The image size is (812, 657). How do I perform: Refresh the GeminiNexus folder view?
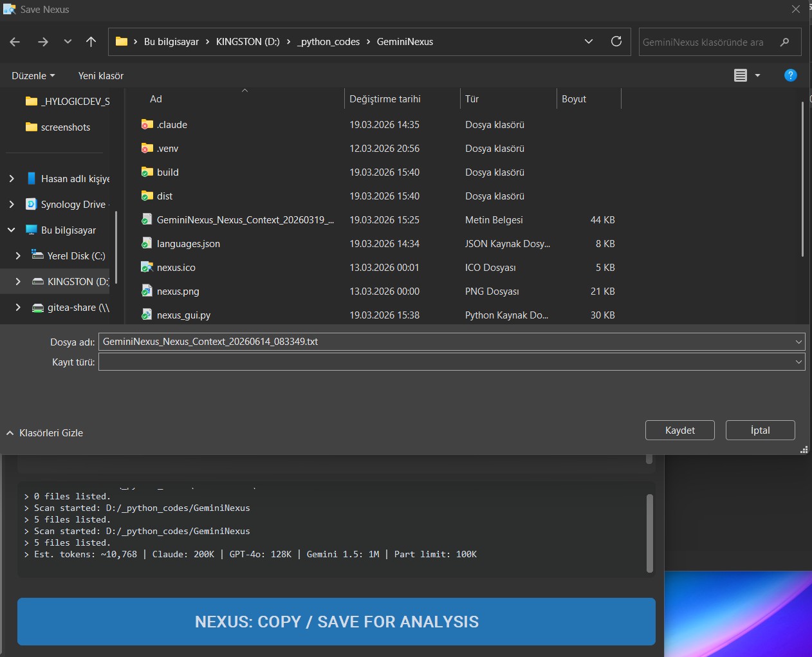[616, 41]
